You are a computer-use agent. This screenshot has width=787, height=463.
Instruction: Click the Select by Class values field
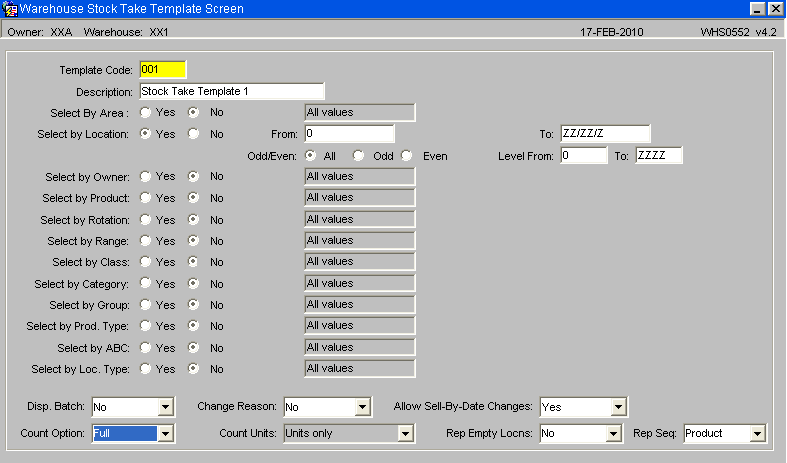click(360, 262)
